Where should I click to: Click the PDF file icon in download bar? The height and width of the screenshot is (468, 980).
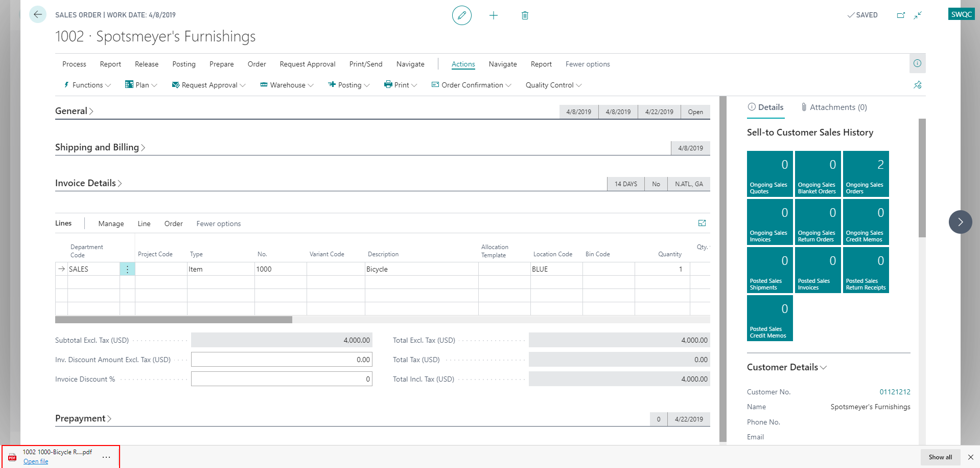point(12,457)
